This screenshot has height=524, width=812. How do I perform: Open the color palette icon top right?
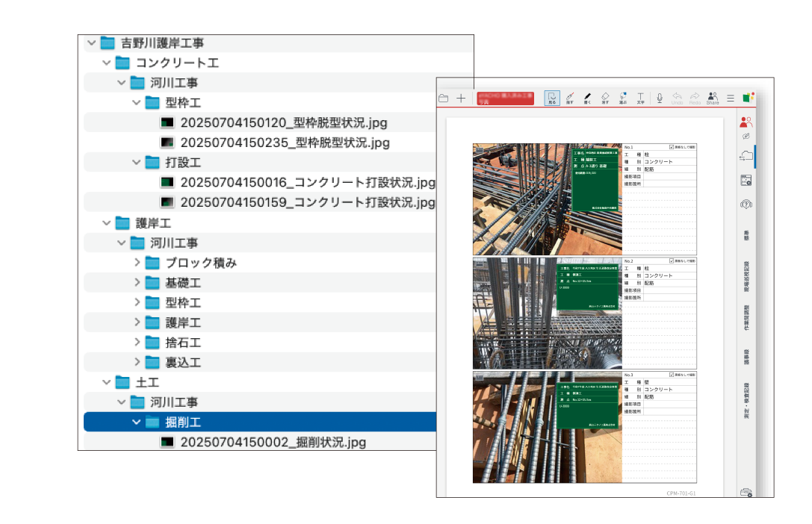pyautogui.click(x=746, y=96)
